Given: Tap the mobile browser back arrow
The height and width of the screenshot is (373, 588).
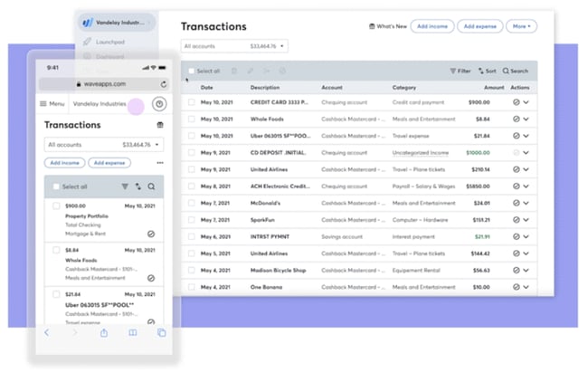Looking at the screenshot, I should click(x=46, y=332).
